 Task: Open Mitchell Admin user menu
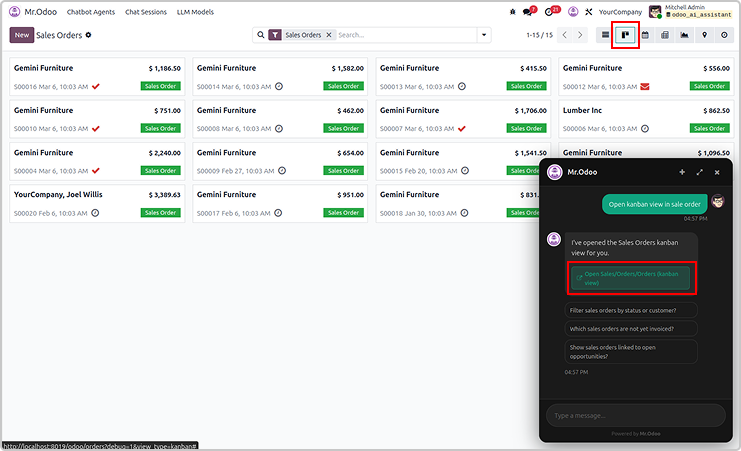[690, 12]
